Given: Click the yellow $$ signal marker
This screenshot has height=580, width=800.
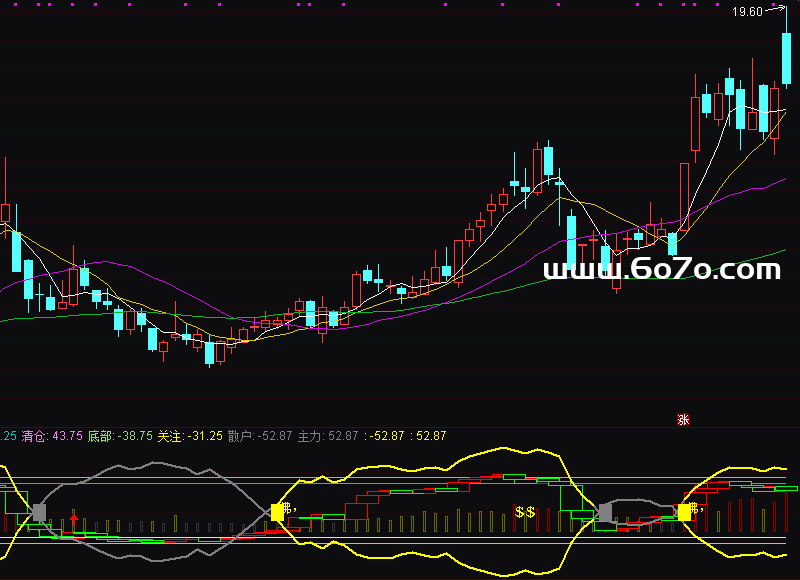Looking at the screenshot, I should [x=525, y=512].
